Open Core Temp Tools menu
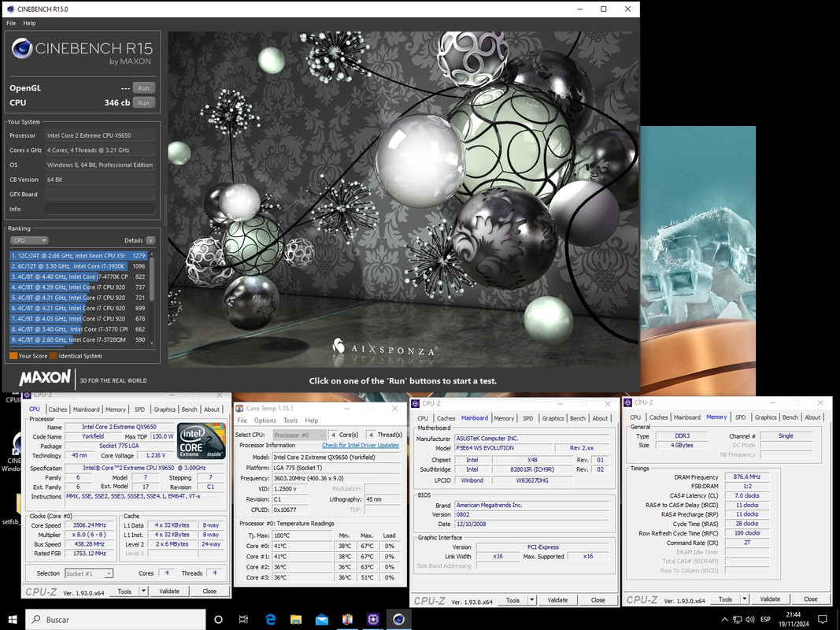Viewport: 840px width, 630px height. [290, 421]
